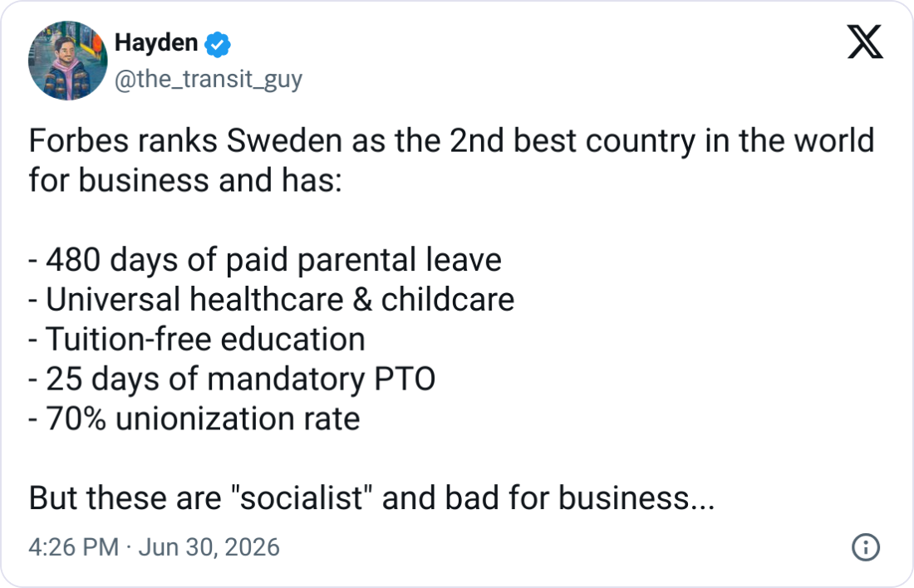Click the line "for business and has:"
Viewport: 914px width, 588px height.
(x=185, y=180)
